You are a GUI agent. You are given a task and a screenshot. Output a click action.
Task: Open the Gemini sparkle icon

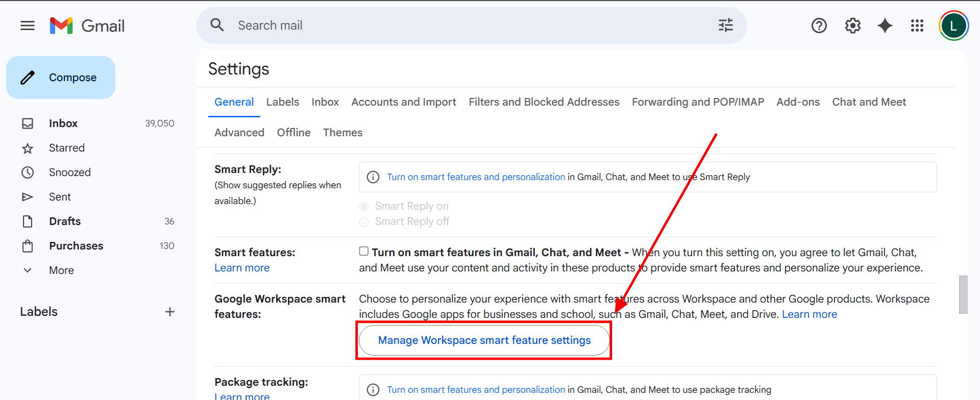click(x=885, y=26)
